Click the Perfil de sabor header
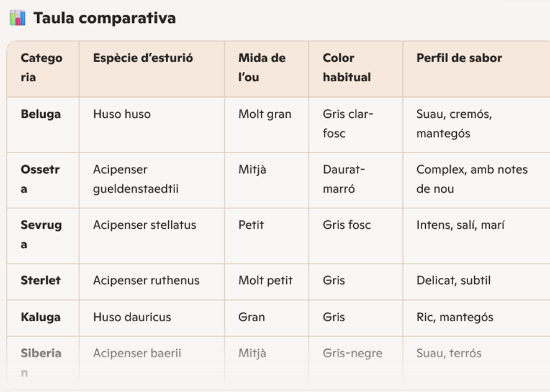This screenshot has width=550, height=392. click(459, 58)
